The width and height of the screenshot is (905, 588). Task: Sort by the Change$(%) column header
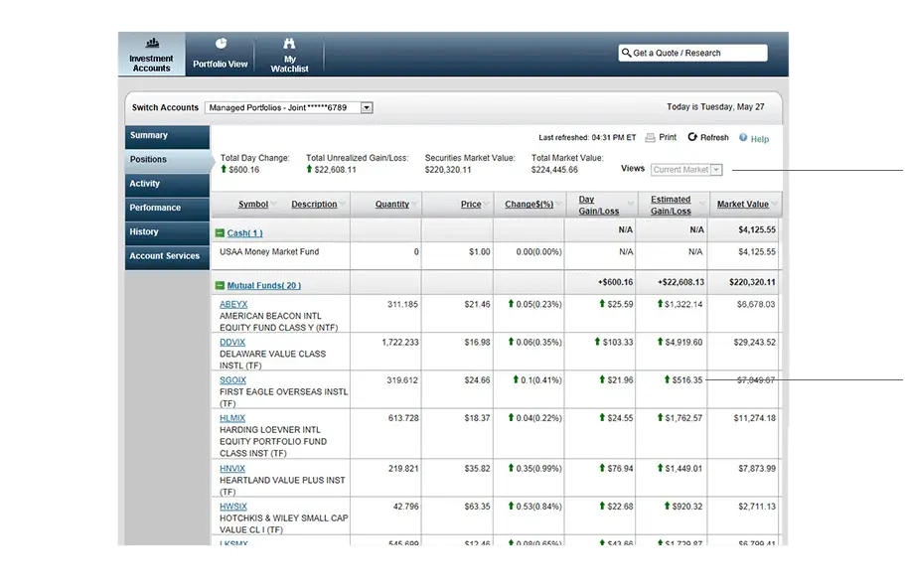click(x=528, y=205)
